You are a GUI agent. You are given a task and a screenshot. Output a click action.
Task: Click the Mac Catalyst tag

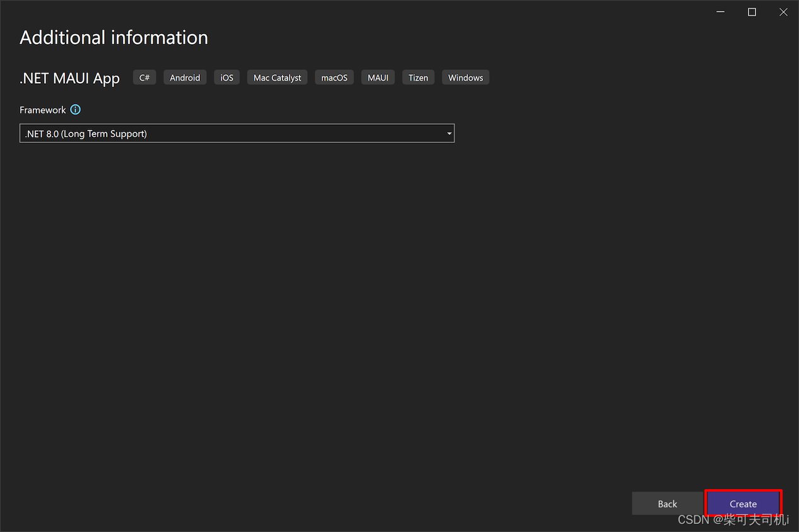(x=277, y=78)
